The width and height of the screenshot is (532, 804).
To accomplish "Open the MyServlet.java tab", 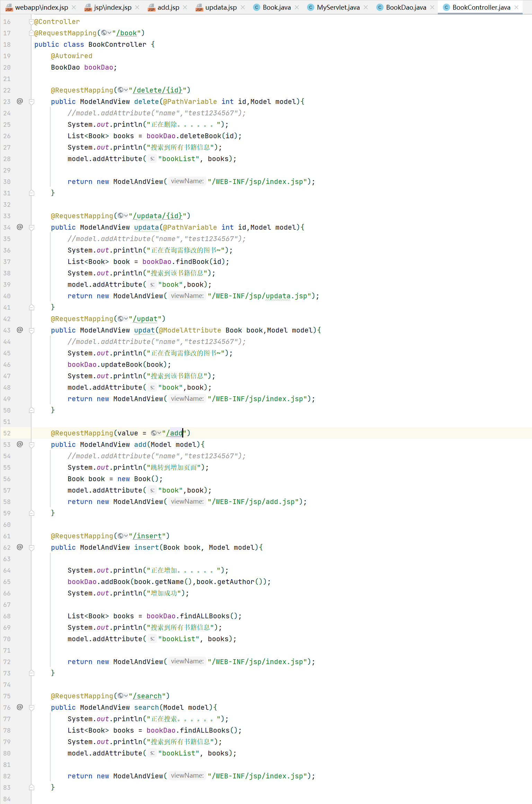I will (x=338, y=7).
